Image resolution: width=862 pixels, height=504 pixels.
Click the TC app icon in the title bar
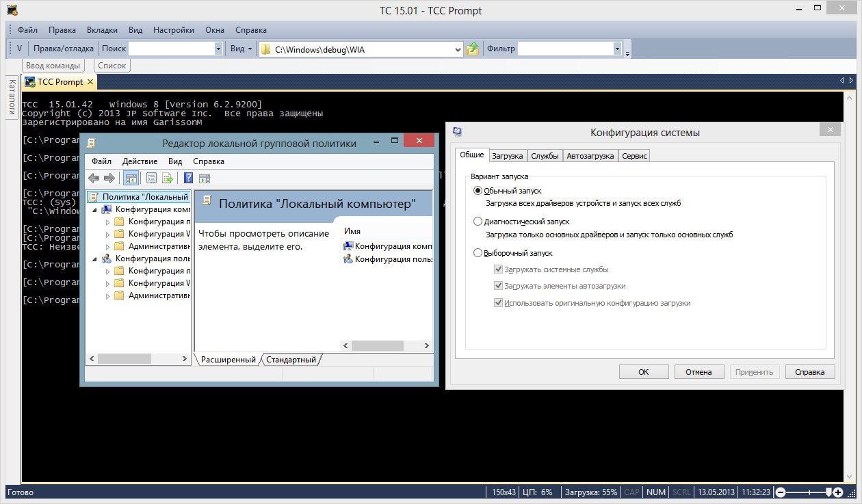(x=12, y=10)
